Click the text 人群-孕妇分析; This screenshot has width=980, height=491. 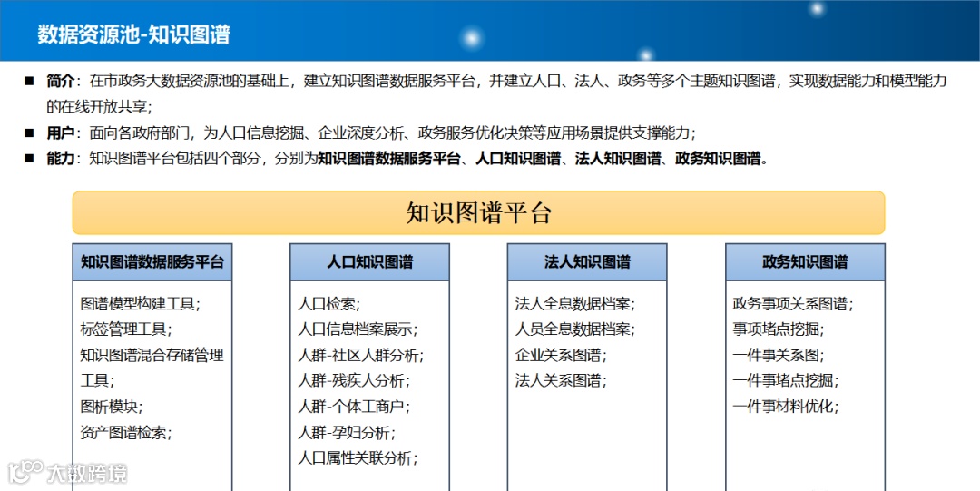[347, 432]
